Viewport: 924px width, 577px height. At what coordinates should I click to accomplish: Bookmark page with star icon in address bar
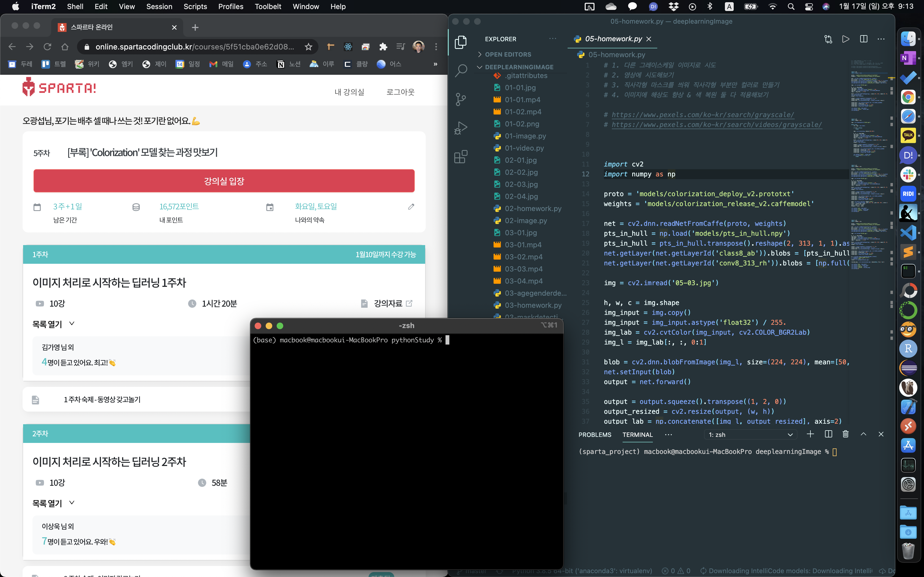(x=309, y=46)
